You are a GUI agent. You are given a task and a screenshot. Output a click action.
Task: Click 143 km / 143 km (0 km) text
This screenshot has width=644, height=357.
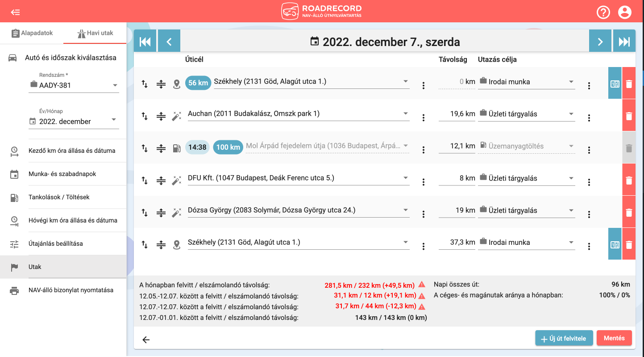click(x=391, y=318)
